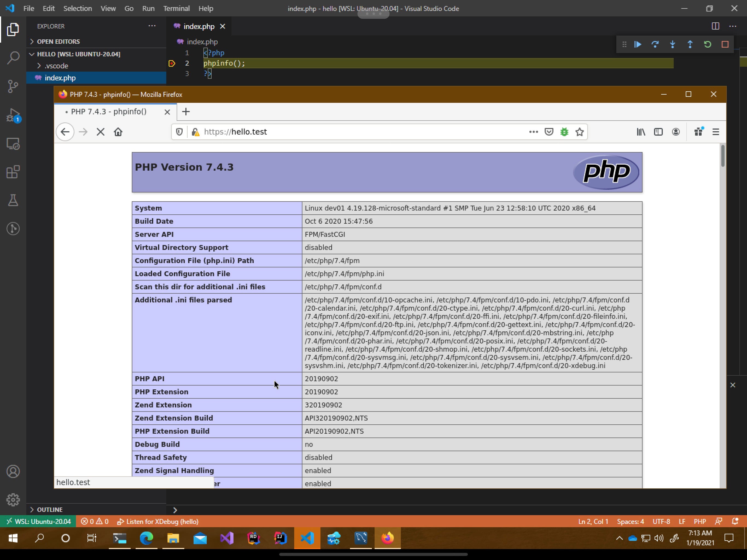Screen dimensions: 747x560
Task: Click the WSL: Ubuntu-20.04 remote indicator
Action: pos(39,521)
